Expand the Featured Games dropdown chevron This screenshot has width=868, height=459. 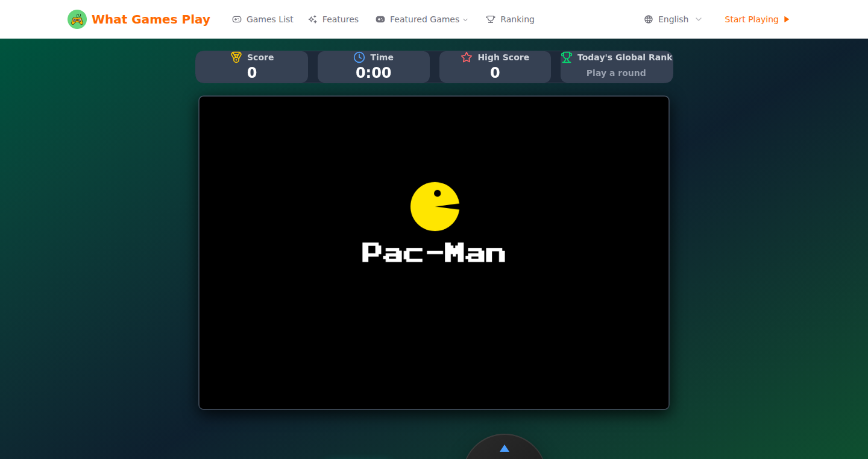pyautogui.click(x=465, y=20)
